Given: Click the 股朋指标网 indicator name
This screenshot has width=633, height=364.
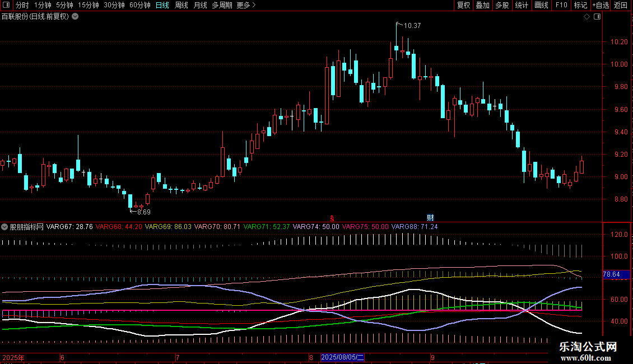Looking at the screenshot, I should [x=27, y=227].
